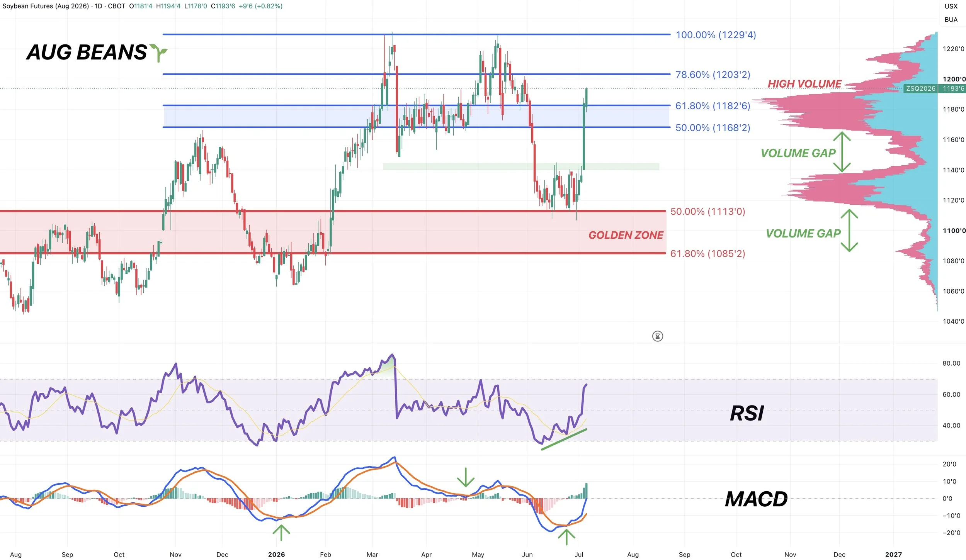The height and width of the screenshot is (560, 966).
Task: Click the 2026 label on the time axis
Action: [276, 555]
